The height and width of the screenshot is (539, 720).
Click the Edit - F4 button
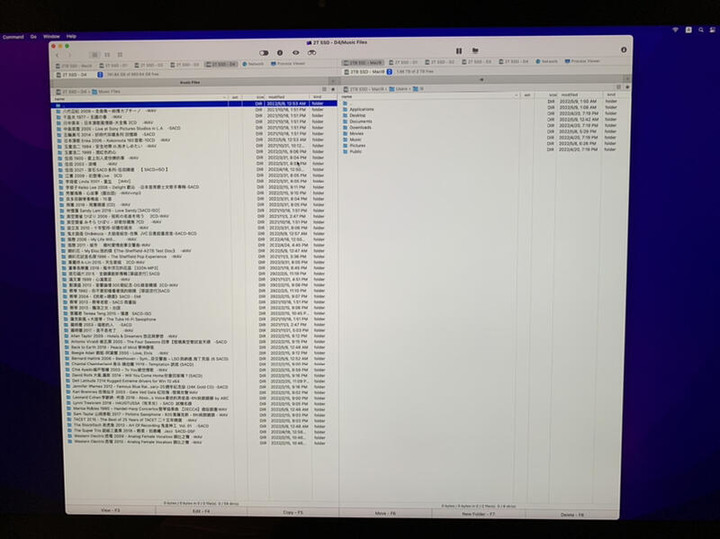coord(201,511)
